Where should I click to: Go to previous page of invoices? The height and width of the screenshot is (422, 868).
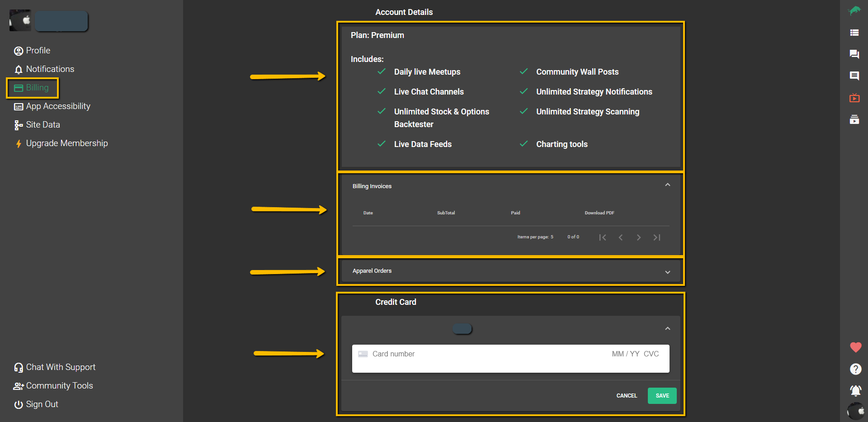pos(621,237)
